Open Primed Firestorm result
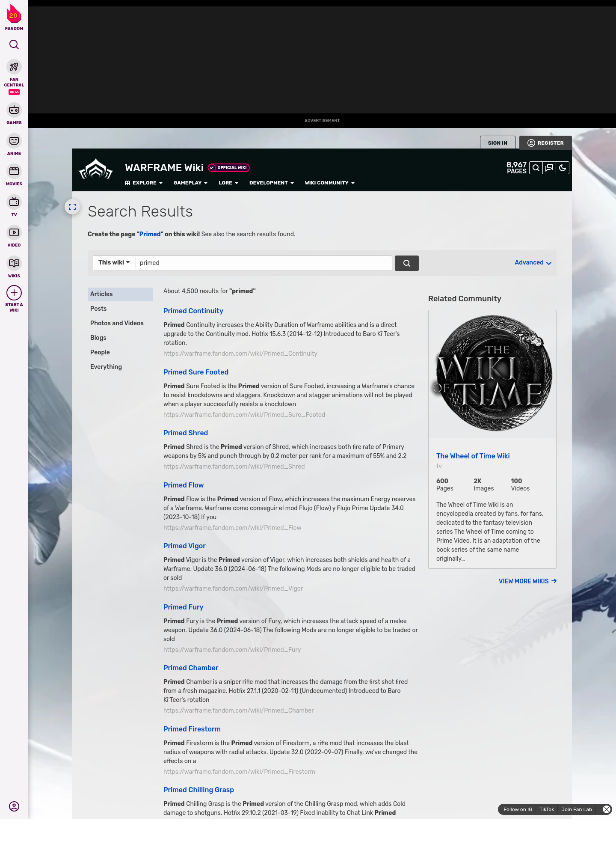 192,729
